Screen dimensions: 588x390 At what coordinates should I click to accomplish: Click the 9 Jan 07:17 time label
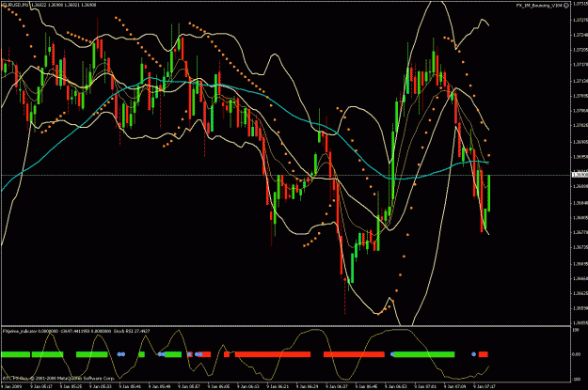485,386
